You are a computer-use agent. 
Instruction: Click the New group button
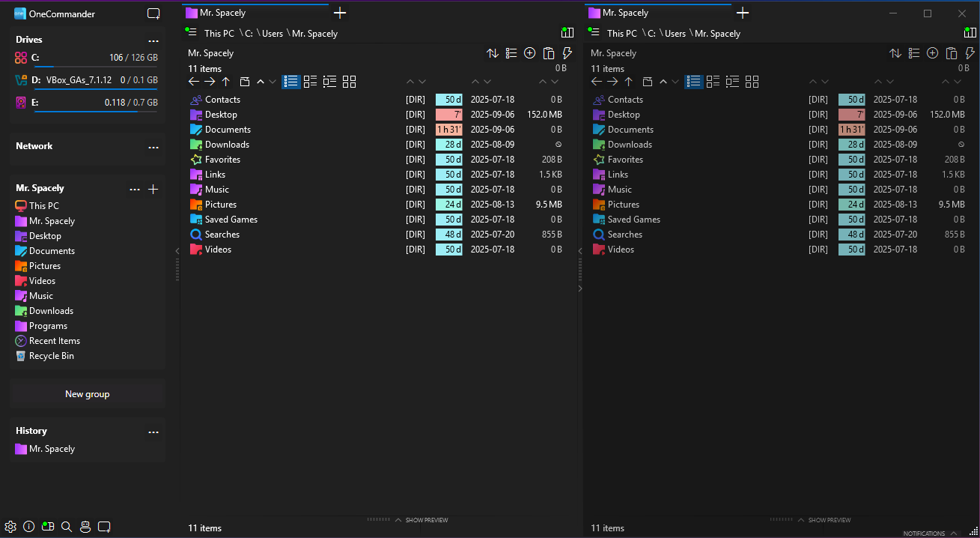(88, 394)
